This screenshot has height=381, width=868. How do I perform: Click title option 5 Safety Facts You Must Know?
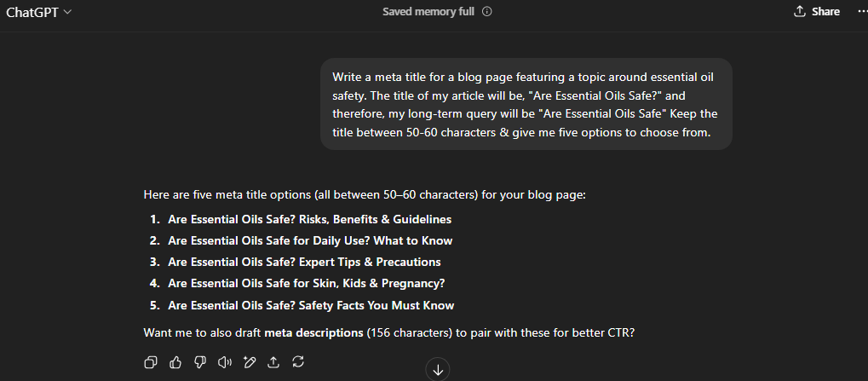[x=311, y=305]
